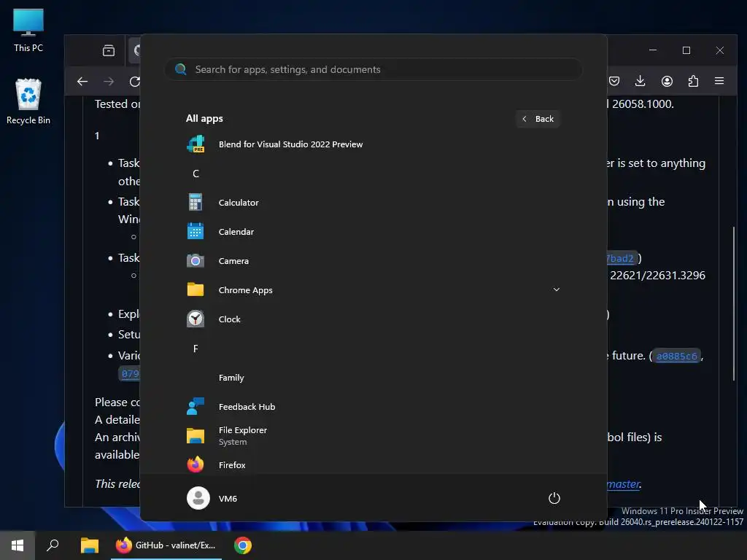
Task: Launch Firefox from the apps list
Action: pos(373,464)
